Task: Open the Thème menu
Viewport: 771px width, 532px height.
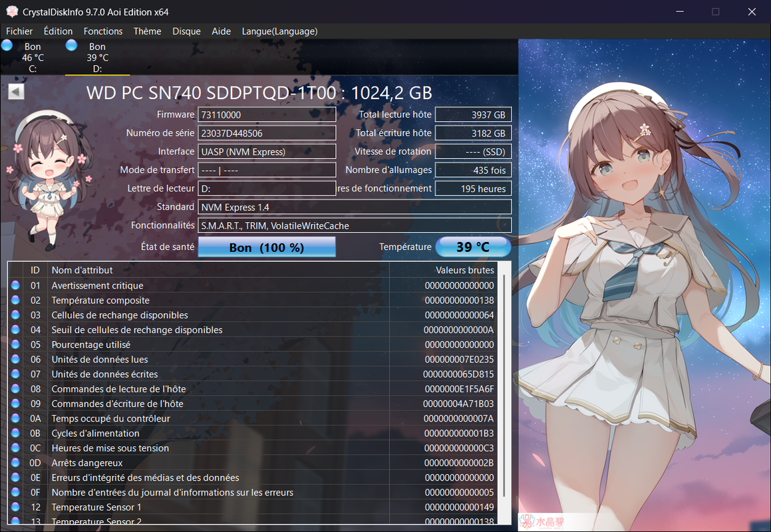Action: coord(147,31)
